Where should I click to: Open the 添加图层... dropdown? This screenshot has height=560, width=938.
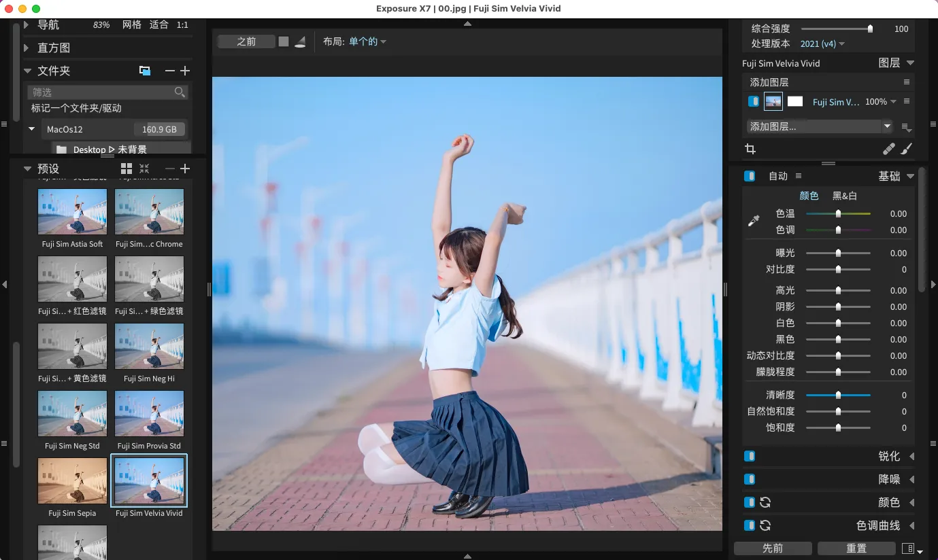820,126
